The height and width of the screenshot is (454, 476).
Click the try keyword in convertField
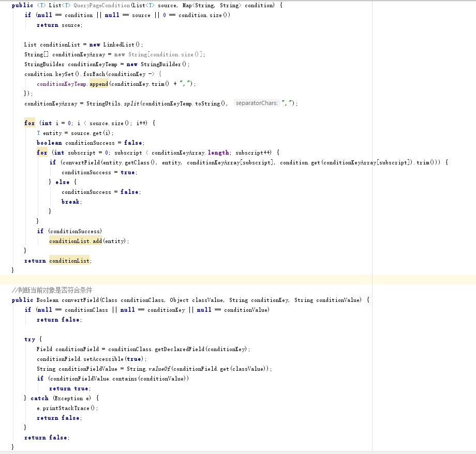(x=29, y=339)
